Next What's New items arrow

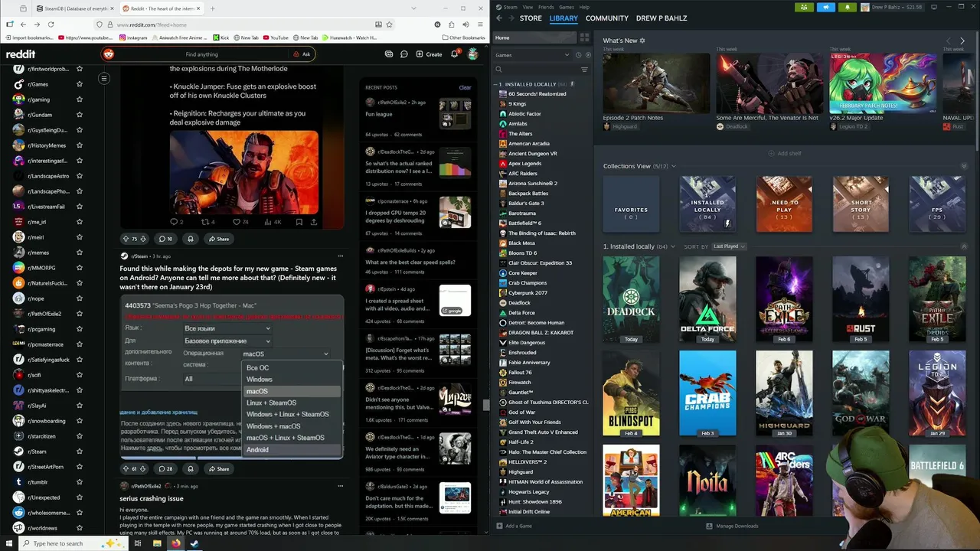point(962,41)
